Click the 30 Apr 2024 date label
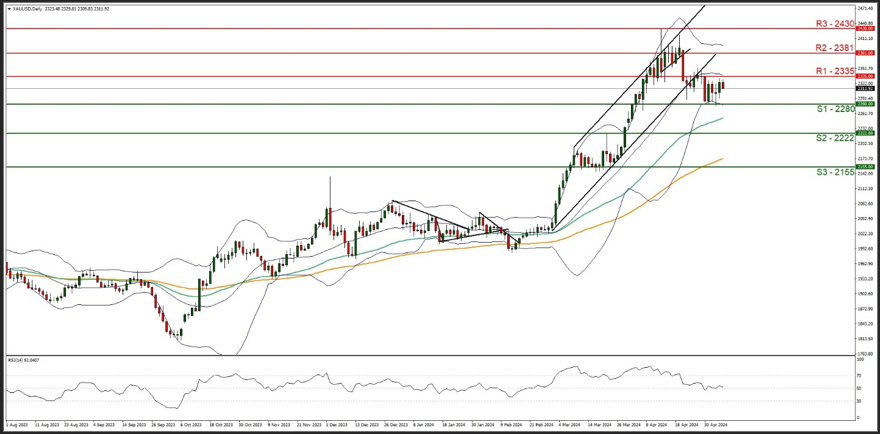The height and width of the screenshot is (434, 880). tap(716, 425)
